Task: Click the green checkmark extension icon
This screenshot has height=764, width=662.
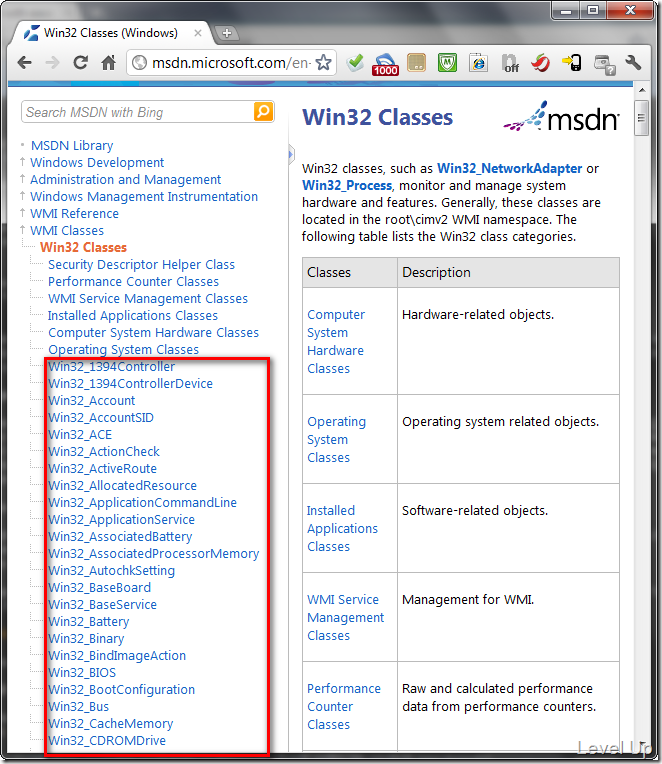Action: tap(355, 62)
